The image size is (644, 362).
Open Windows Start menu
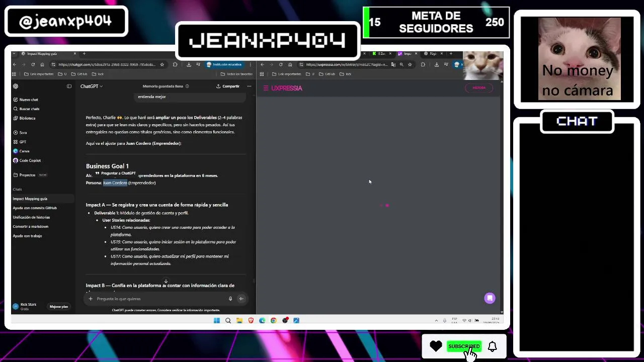(x=217, y=320)
